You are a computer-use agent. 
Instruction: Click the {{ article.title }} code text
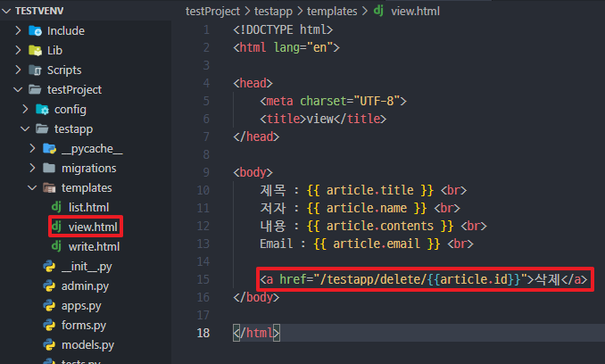tap(370, 190)
